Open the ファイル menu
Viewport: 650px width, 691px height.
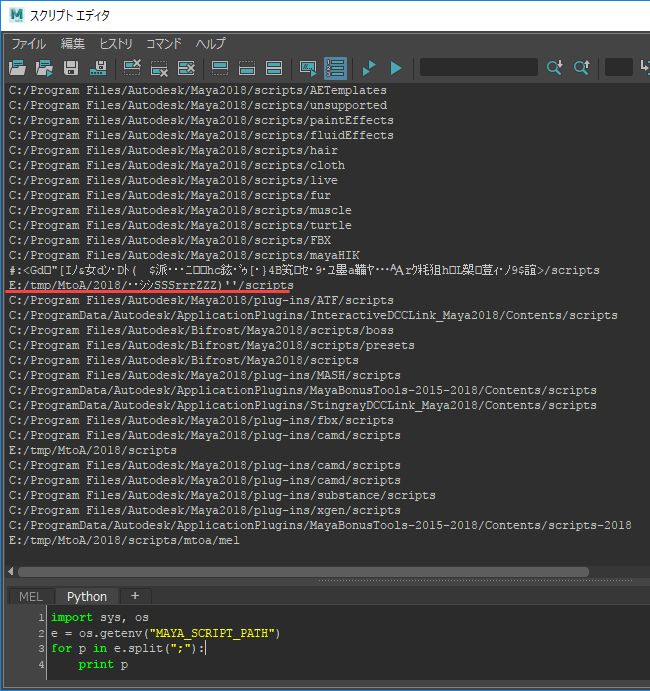[x=29, y=44]
